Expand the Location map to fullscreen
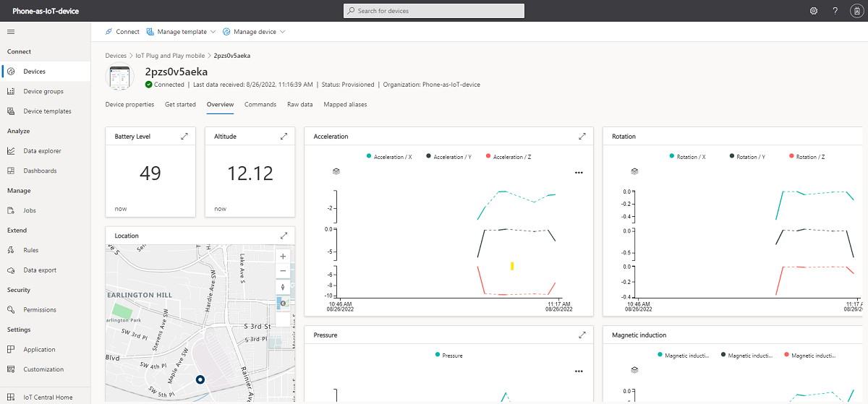Screen dimensions: 868x404 click(x=284, y=236)
